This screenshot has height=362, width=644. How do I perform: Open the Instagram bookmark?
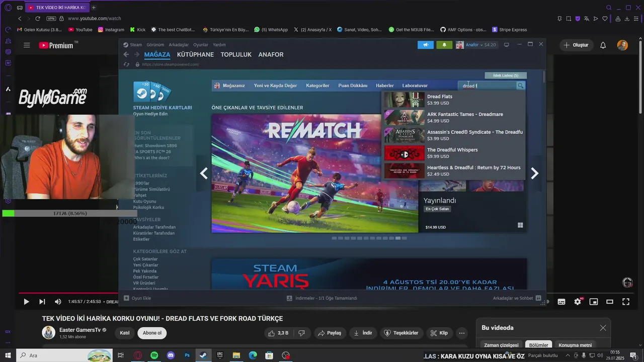click(x=111, y=30)
